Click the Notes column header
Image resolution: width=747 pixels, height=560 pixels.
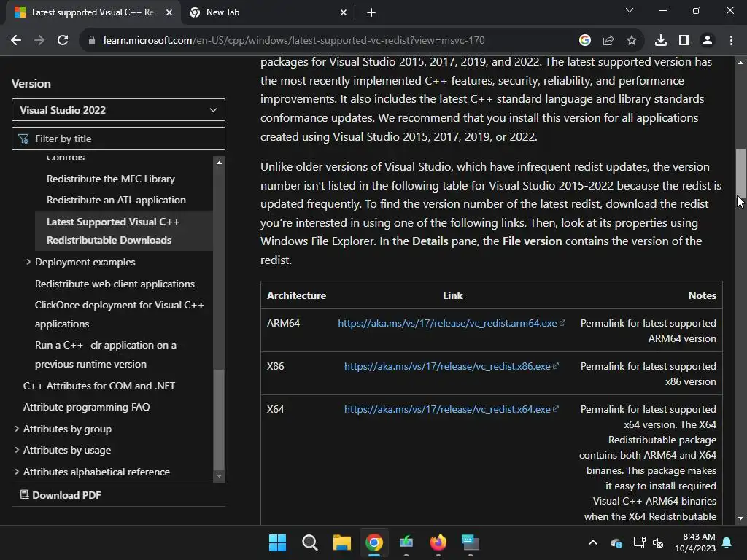pyautogui.click(x=702, y=295)
